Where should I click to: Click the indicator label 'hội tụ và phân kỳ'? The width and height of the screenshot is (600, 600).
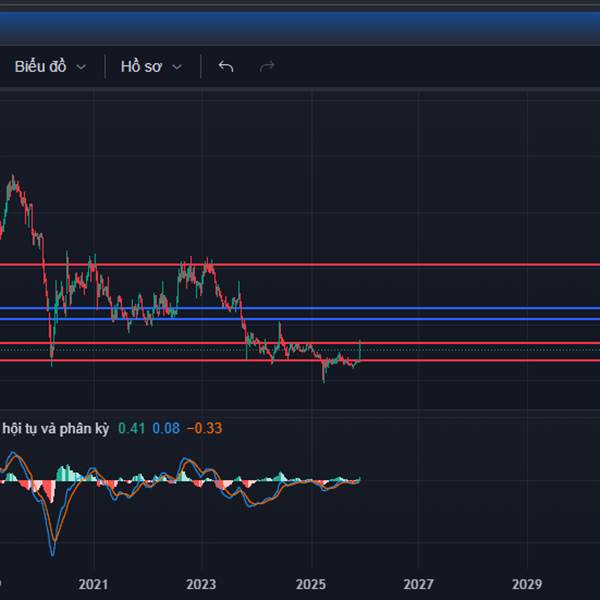click(56, 428)
